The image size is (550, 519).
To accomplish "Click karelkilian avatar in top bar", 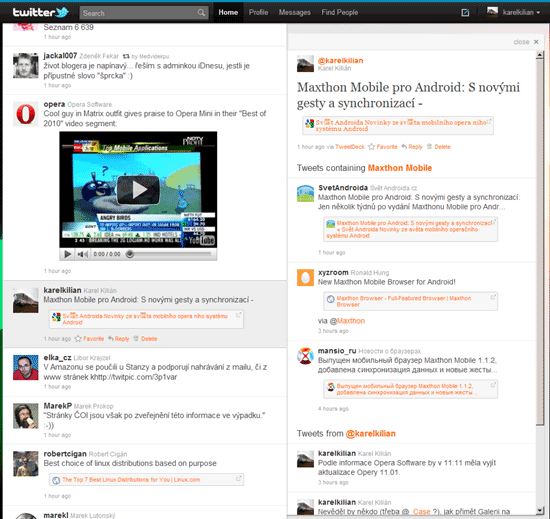I will coord(492,12).
